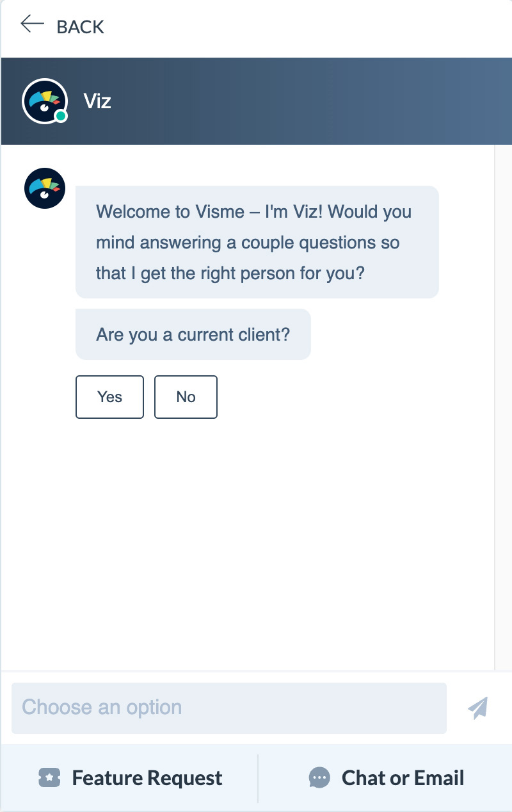This screenshot has height=812, width=512.
Task: Answer Yes to the current client question
Action: pyautogui.click(x=109, y=397)
